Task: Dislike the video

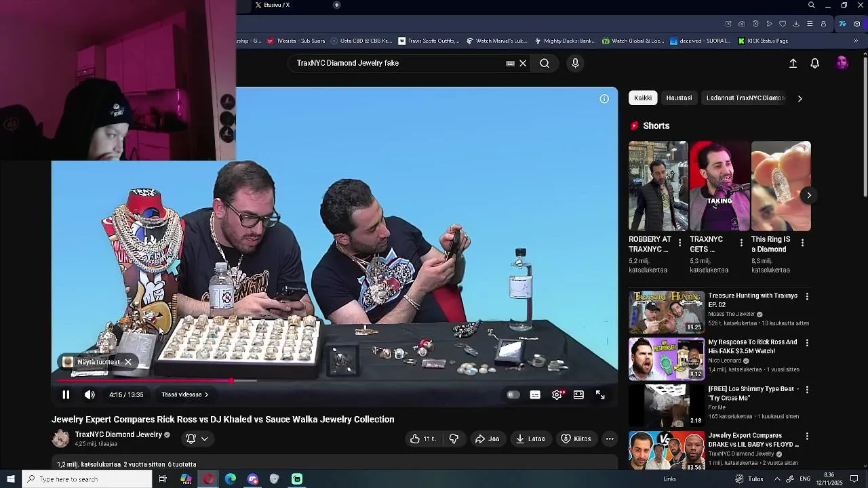Action: 454,439
